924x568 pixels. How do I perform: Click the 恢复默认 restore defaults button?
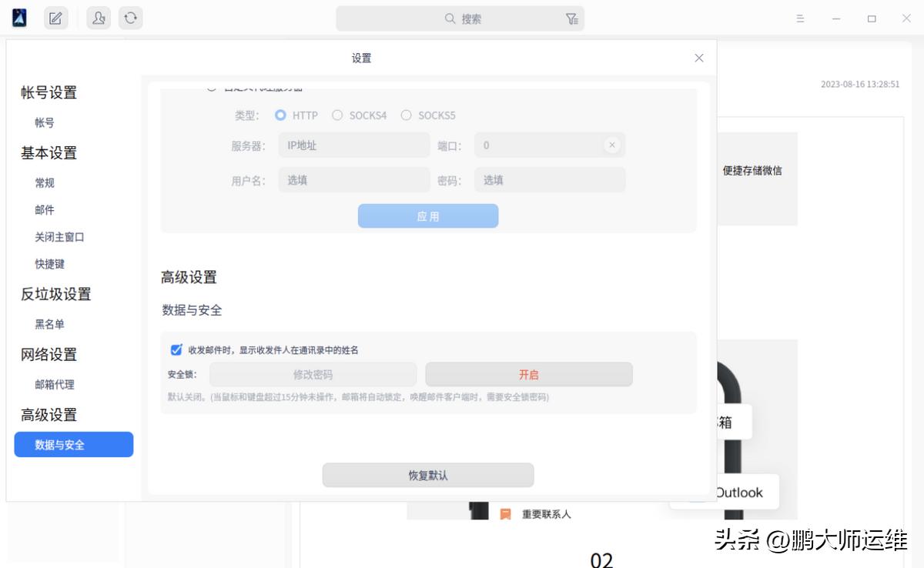point(428,474)
